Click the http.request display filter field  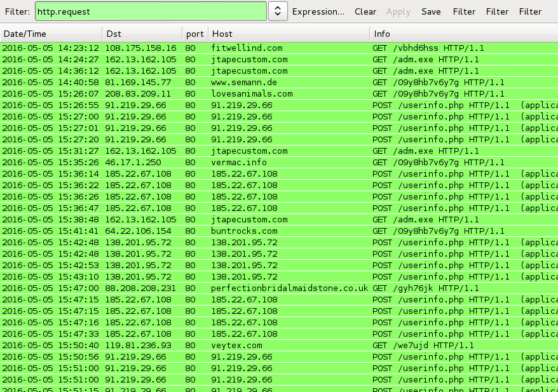[150, 11]
